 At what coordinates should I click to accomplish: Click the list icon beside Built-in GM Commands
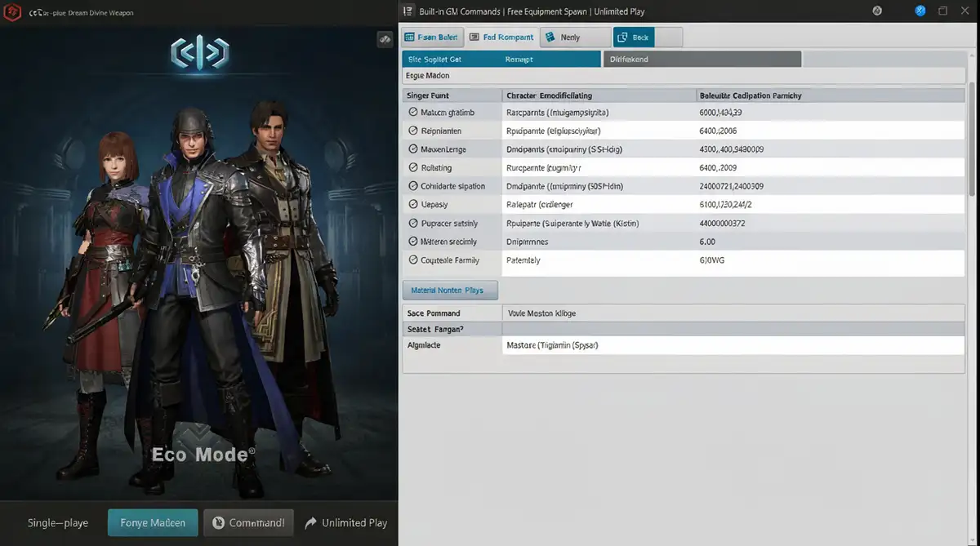408,11
